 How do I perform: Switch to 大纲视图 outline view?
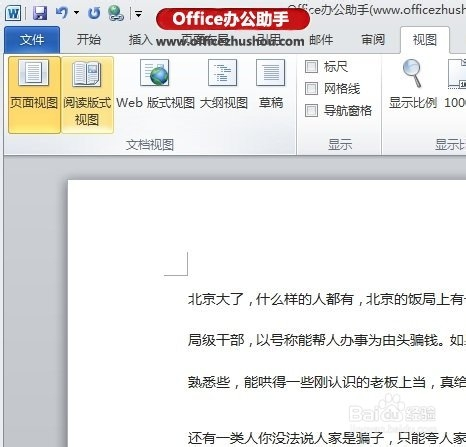pos(224,85)
